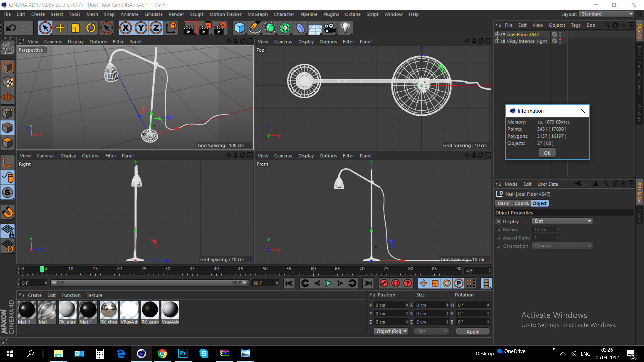Activate the Rotate tool

pyautogui.click(x=91, y=28)
